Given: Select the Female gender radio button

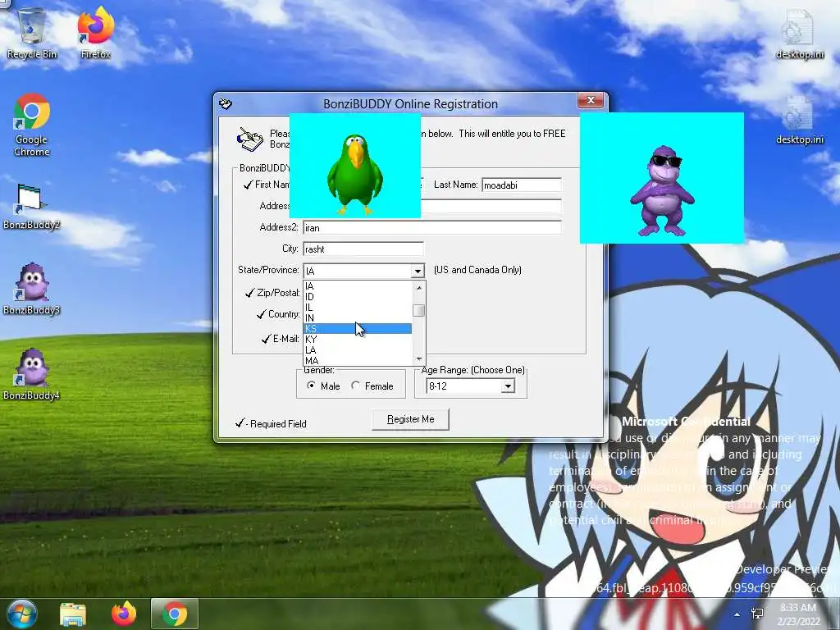Looking at the screenshot, I should (x=356, y=386).
